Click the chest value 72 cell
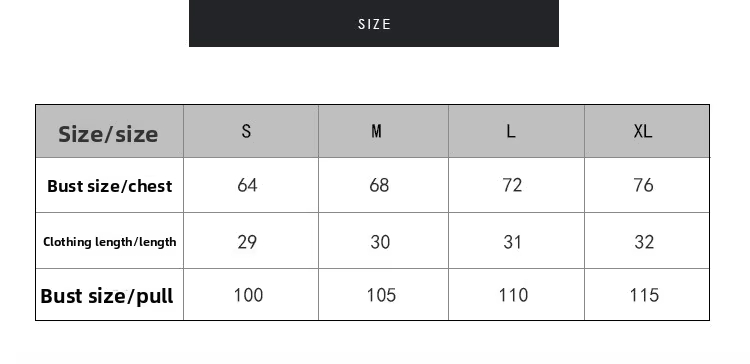Screen dimensions: 750x364 coord(516,185)
